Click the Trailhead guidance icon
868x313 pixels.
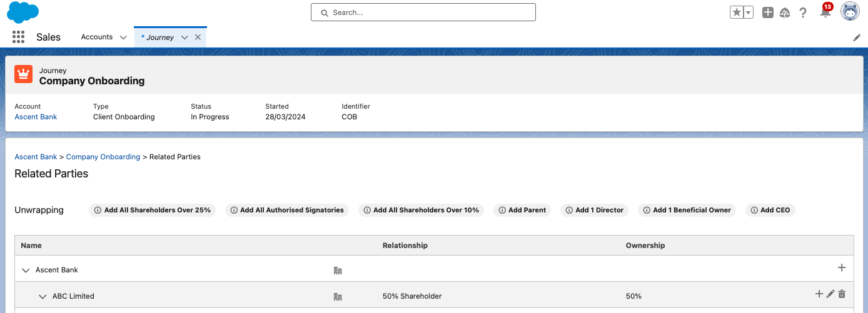(785, 12)
